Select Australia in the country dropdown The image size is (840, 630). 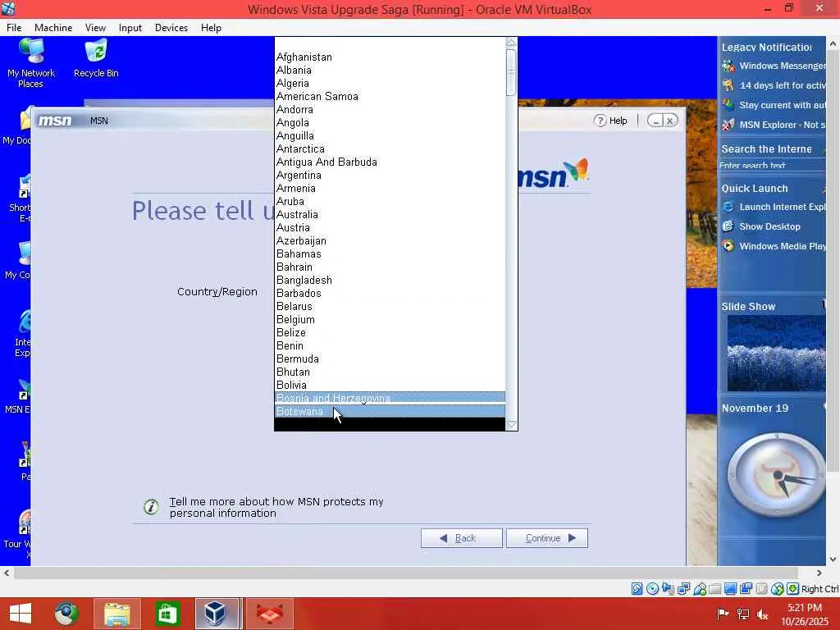click(x=390, y=214)
